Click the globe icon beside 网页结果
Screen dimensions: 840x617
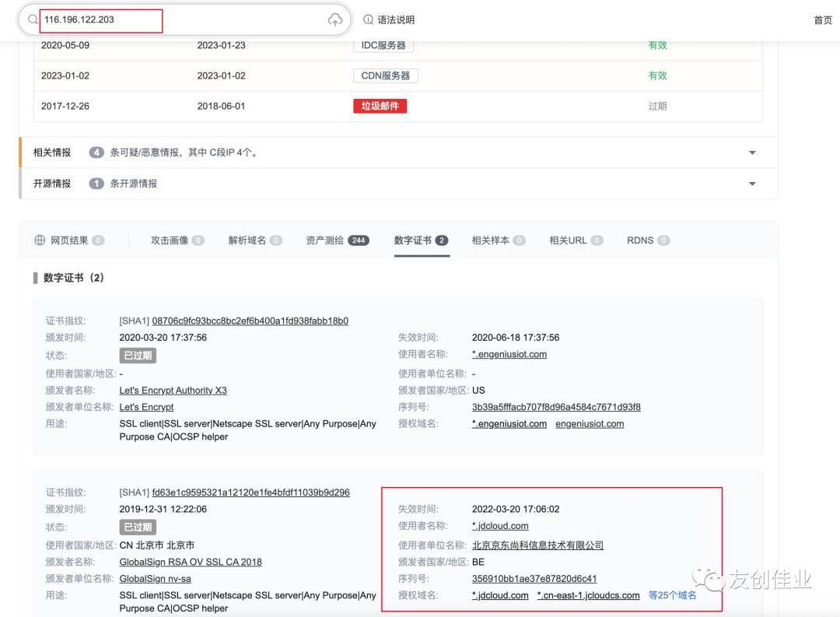click(40, 240)
